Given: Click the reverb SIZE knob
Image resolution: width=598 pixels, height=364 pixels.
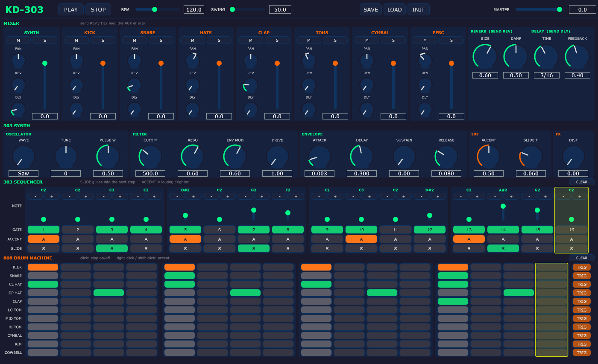Looking at the screenshot, I should pyautogui.click(x=485, y=56).
